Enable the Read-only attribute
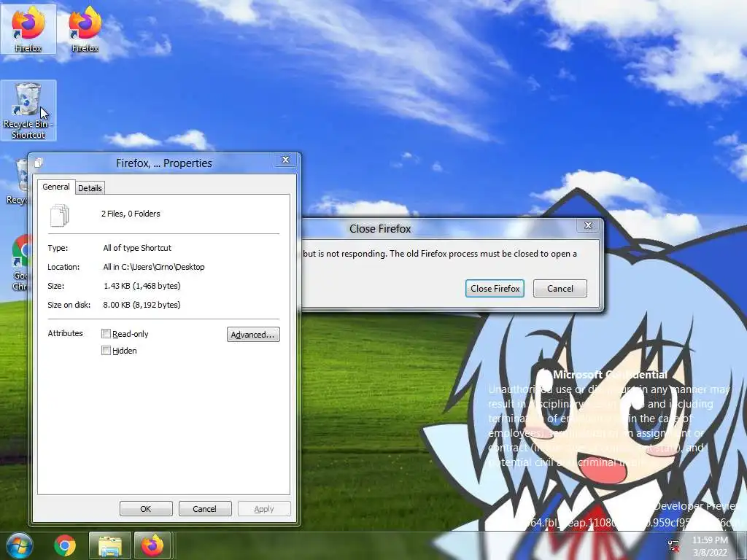 click(x=106, y=334)
